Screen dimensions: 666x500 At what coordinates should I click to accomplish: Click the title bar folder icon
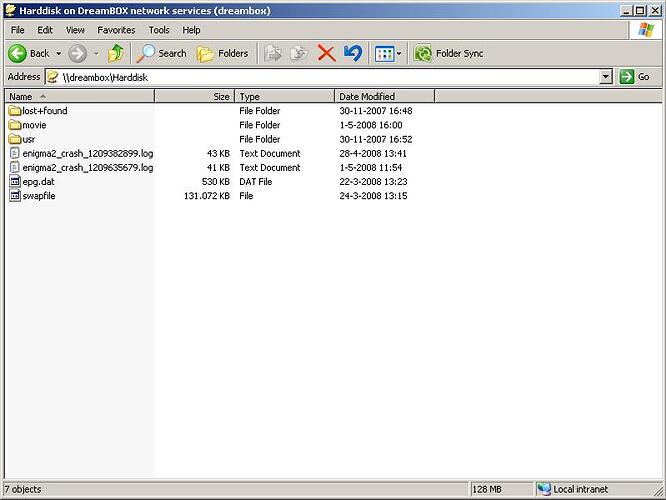point(10,10)
